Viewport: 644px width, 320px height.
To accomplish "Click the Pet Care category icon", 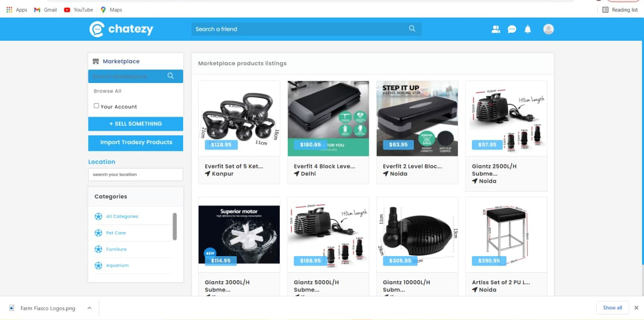I will pos(98,233).
